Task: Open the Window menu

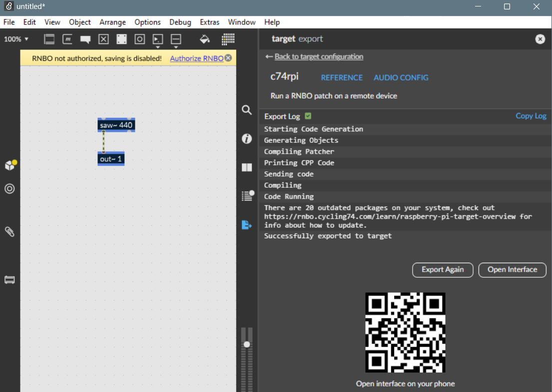Action: pos(241,22)
